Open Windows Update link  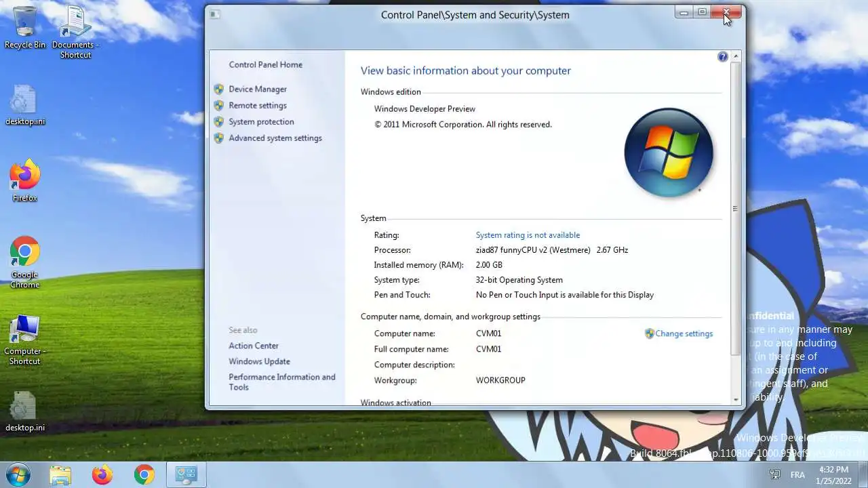point(259,361)
